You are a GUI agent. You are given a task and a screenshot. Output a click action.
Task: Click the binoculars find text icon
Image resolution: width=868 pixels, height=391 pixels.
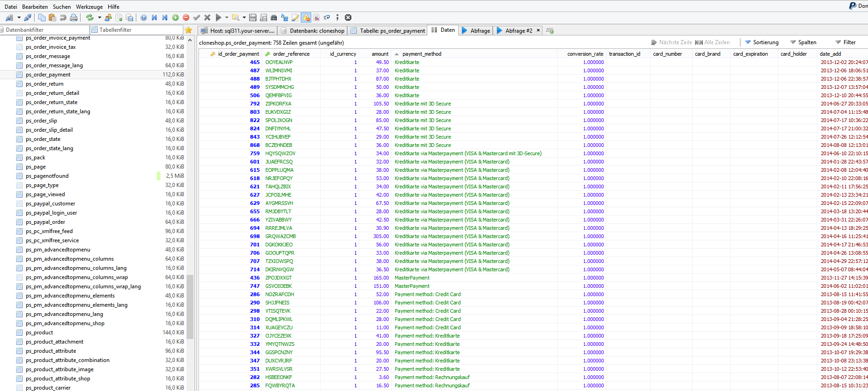(274, 18)
